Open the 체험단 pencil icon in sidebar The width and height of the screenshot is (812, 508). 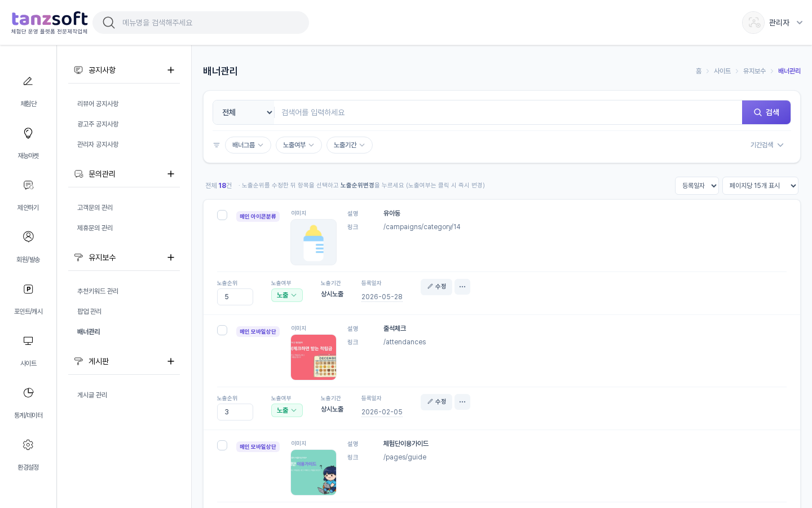[x=28, y=81]
